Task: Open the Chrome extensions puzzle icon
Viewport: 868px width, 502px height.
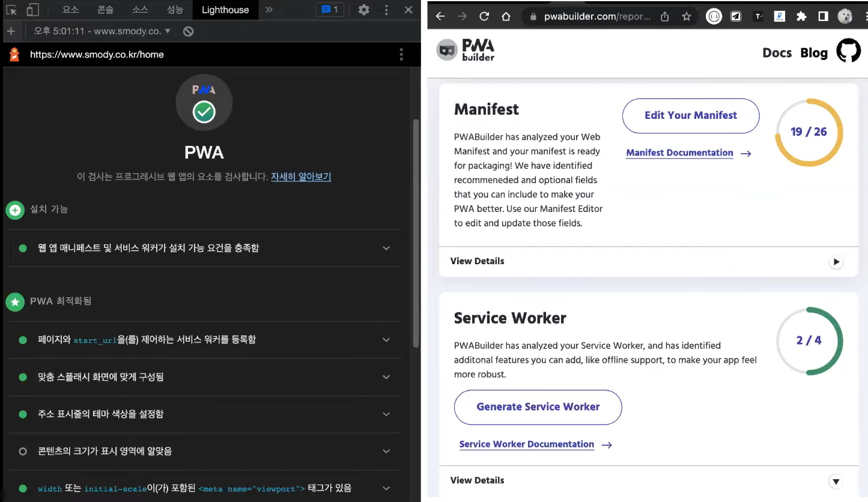Action: (x=801, y=17)
